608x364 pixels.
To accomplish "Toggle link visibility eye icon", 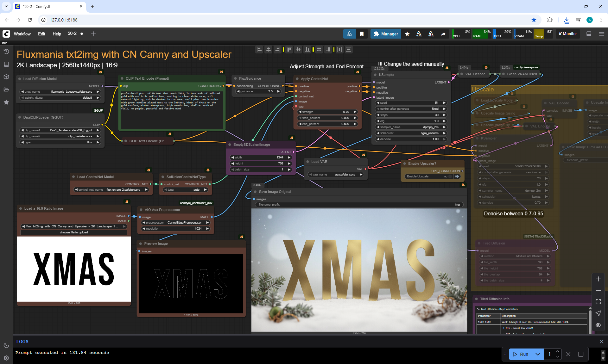I will 598,325.
